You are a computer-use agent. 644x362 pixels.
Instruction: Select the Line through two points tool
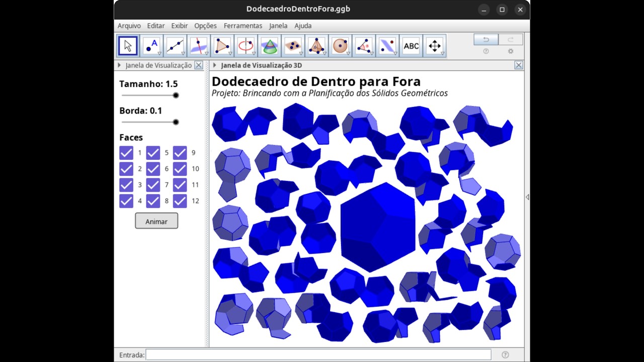(175, 46)
